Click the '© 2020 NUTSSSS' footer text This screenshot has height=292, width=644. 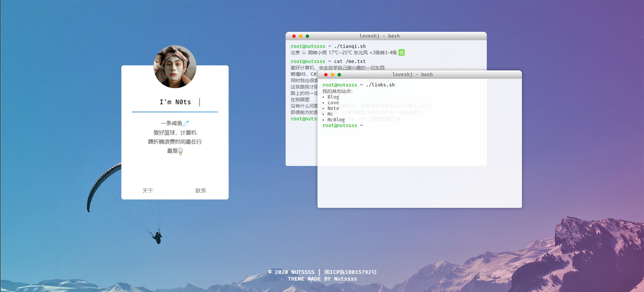coord(291,272)
